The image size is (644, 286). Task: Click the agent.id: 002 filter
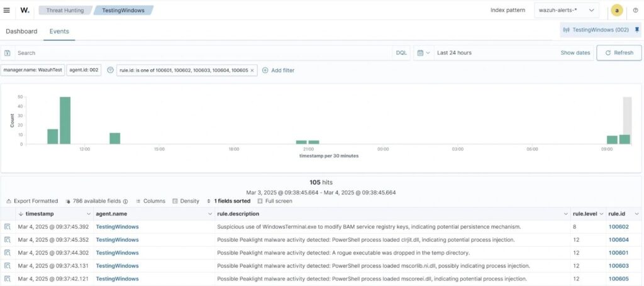click(84, 71)
